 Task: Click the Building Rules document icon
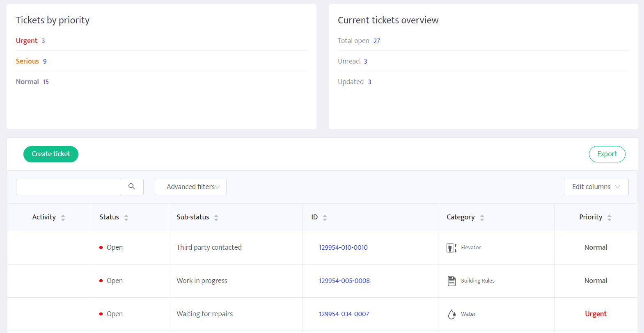451,281
